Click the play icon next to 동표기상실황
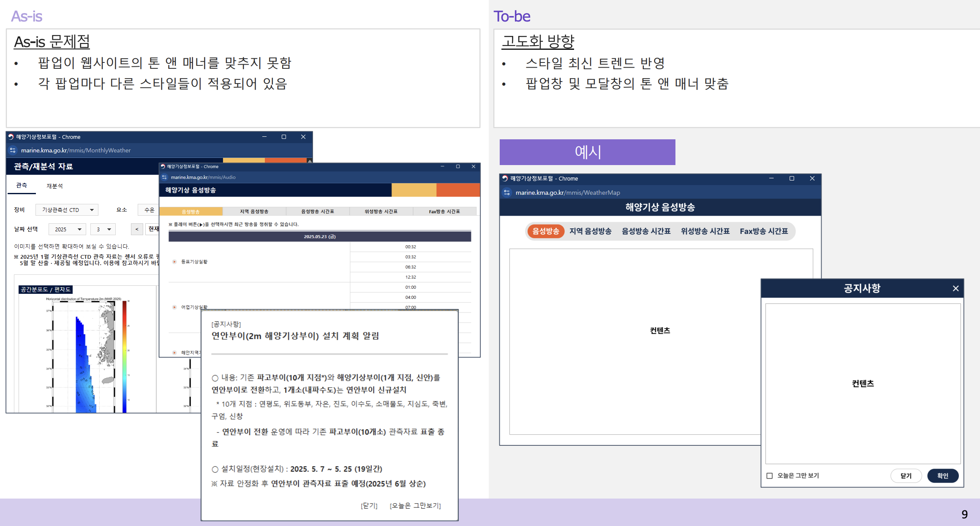The width and height of the screenshot is (980, 526). pos(174,262)
